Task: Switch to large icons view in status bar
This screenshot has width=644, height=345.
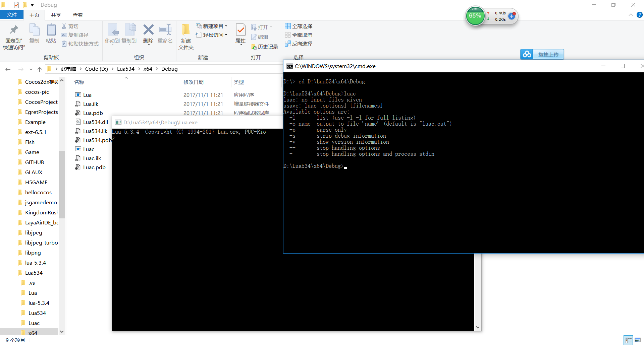Action: click(638, 340)
